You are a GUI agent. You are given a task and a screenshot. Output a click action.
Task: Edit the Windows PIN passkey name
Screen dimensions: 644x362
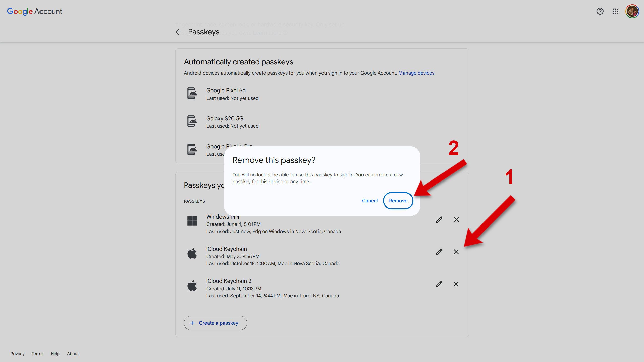coord(439,220)
